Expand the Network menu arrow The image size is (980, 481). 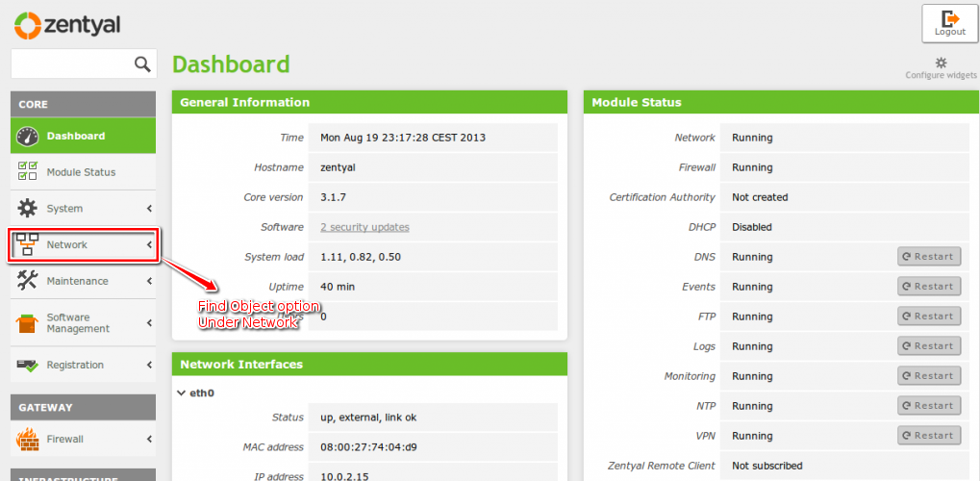(149, 244)
